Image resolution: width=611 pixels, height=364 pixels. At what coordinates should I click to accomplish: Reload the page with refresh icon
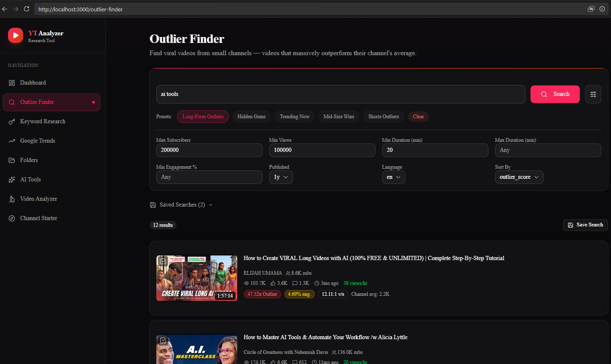(x=27, y=9)
